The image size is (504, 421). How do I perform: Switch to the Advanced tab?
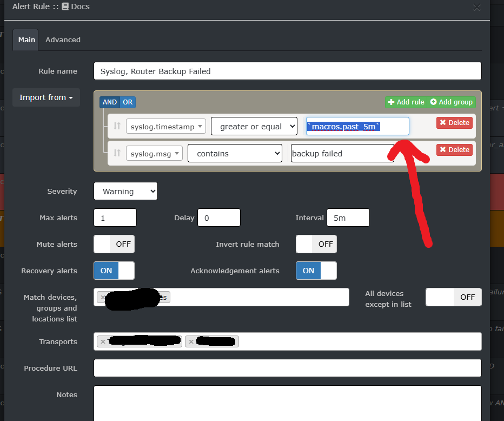pos(63,40)
